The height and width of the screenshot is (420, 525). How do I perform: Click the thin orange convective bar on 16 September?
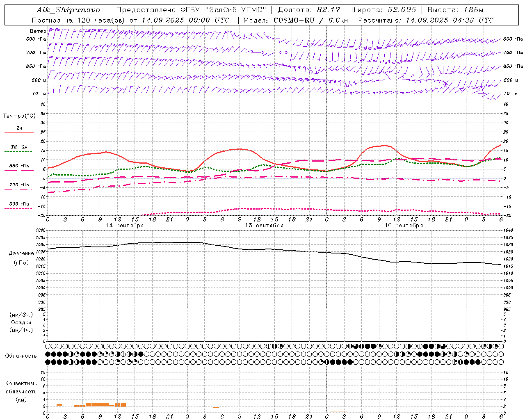(x=338, y=411)
